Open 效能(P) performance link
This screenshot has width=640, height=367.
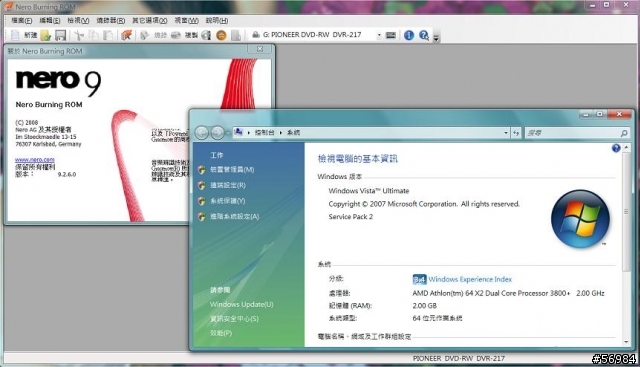pos(221,333)
